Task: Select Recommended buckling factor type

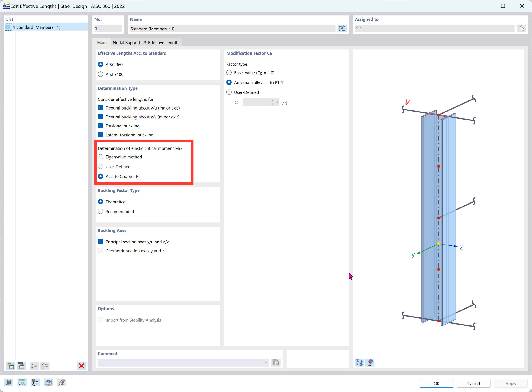Action: pos(101,211)
